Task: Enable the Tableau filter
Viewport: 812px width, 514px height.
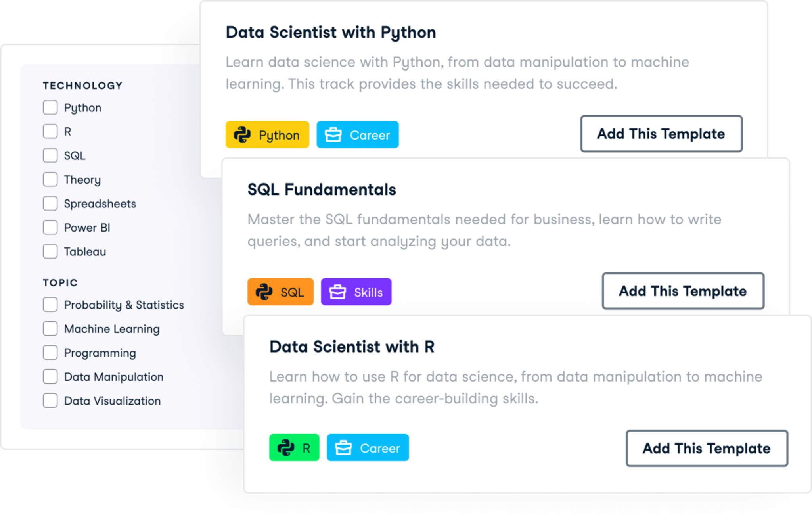Action: coord(50,251)
